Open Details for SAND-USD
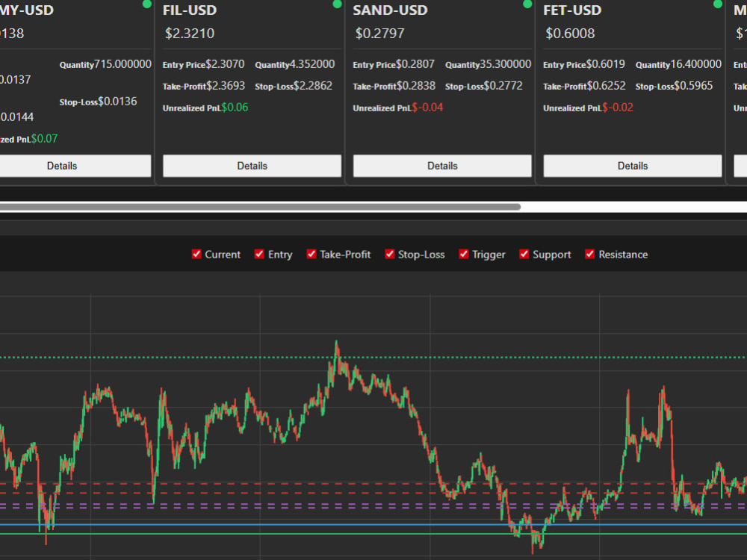This screenshot has width=747, height=560. tap(442, 166)
